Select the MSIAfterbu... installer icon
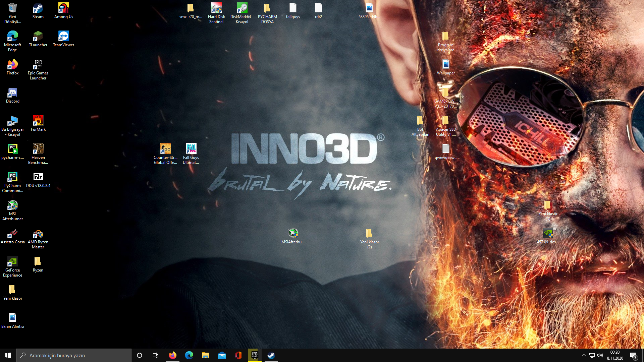The image size is (644, 362). [293, 236]
